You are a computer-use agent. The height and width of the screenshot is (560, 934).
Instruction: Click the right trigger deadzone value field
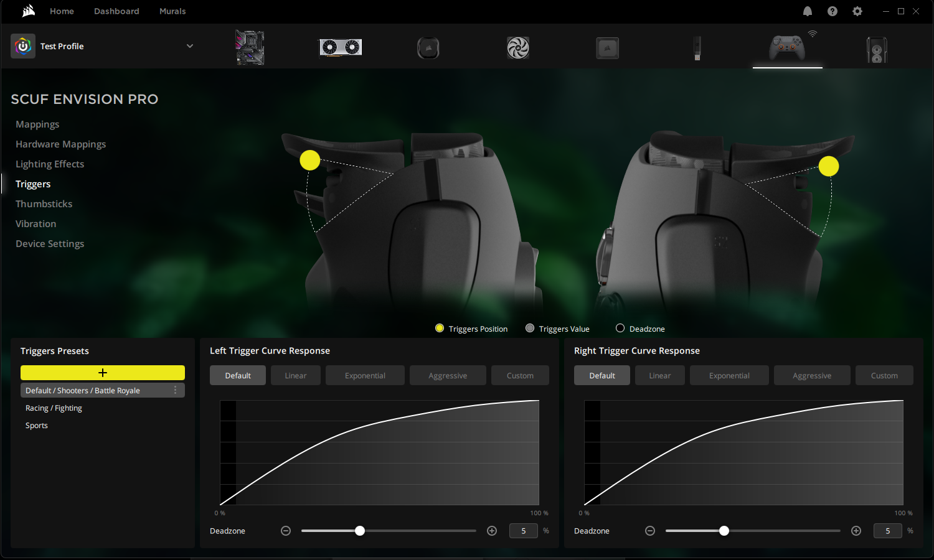(887, 531)
